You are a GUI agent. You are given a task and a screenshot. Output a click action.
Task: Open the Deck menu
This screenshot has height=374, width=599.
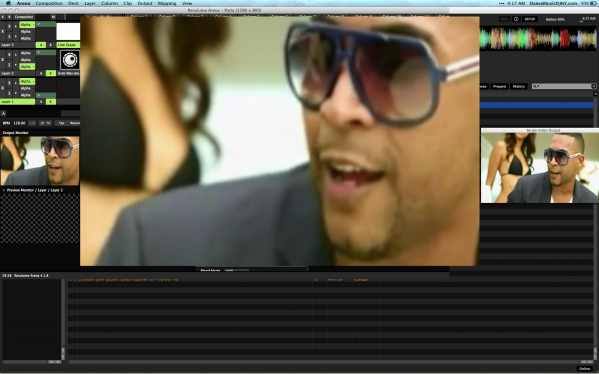click(73, 3)
